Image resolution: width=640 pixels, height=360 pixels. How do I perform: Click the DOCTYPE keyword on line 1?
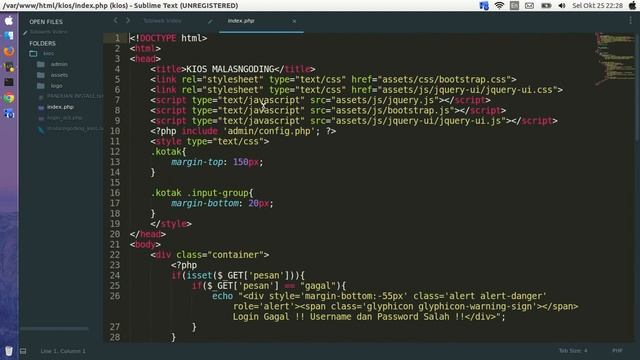158,38
